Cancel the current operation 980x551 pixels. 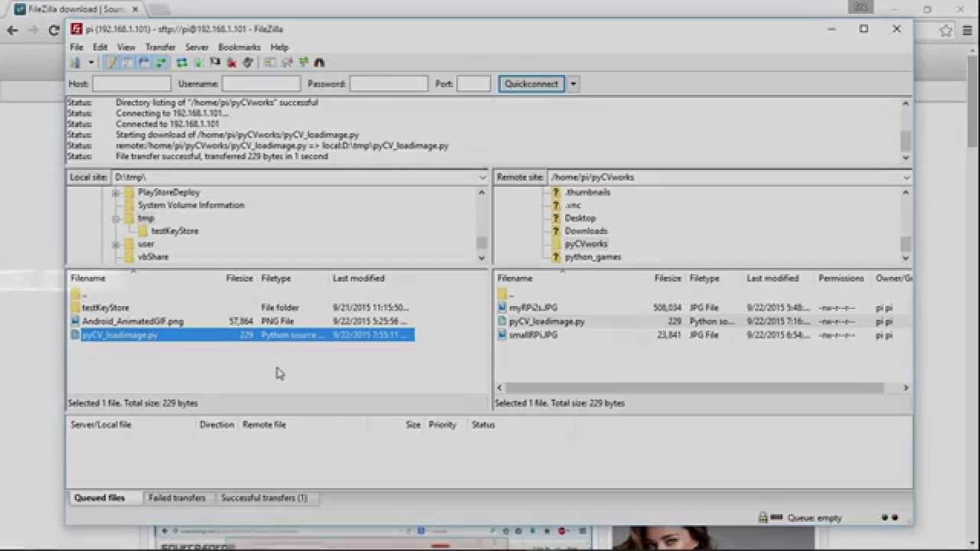click(215, 63)
